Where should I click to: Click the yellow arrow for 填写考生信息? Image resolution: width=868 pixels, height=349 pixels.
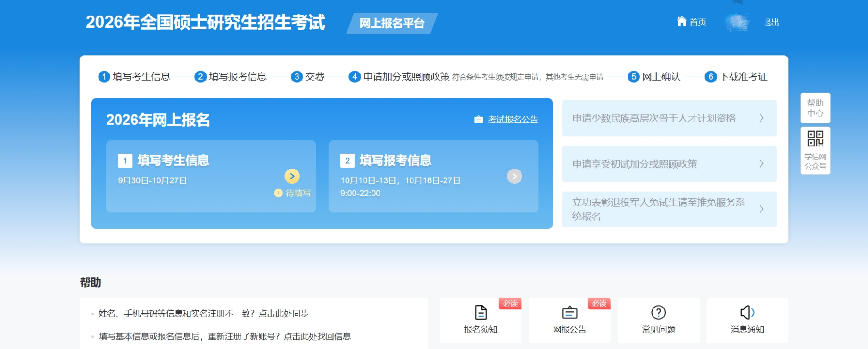pos(292,176)
